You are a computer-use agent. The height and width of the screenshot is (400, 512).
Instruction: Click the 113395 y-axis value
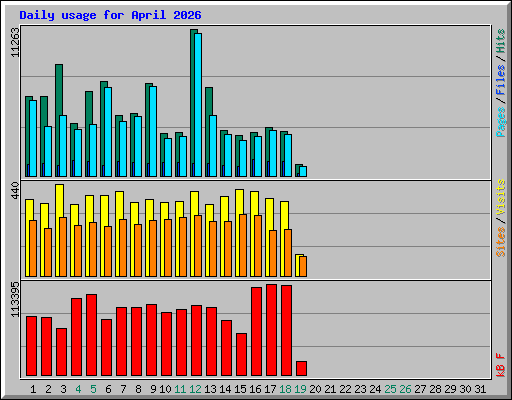[15, 299]
